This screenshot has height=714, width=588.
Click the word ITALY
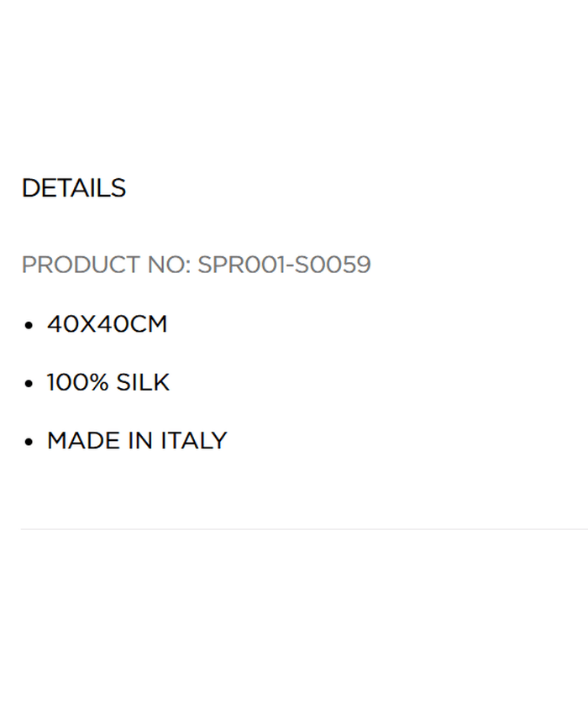point(194,441)
